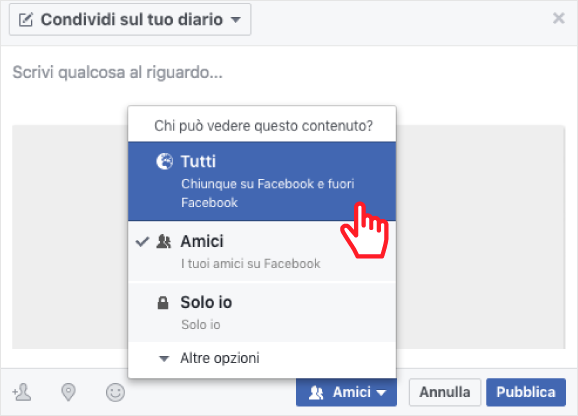Image resolution: width=578 pixels, height=416 pixels.
Task: Click the Pubblica button
Action: pos(526,392)
